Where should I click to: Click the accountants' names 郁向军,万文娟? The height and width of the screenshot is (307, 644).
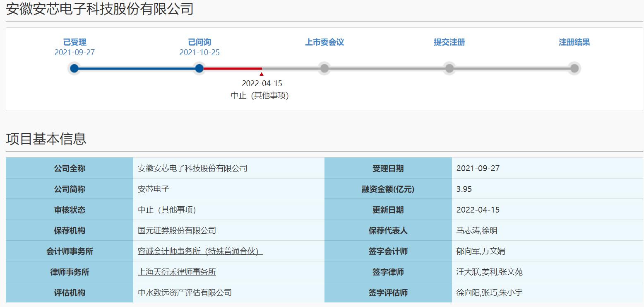[x=481, y=251]
